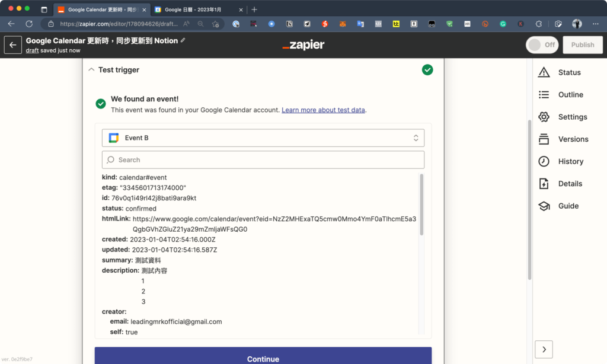
Task: Open the History clock icon
Action: point(544,161)
